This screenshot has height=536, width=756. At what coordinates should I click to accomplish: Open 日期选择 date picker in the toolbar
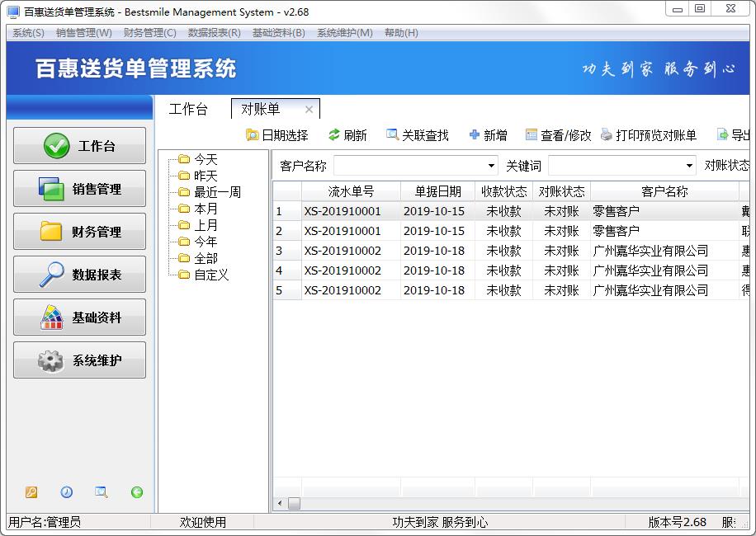pos(253,135)
